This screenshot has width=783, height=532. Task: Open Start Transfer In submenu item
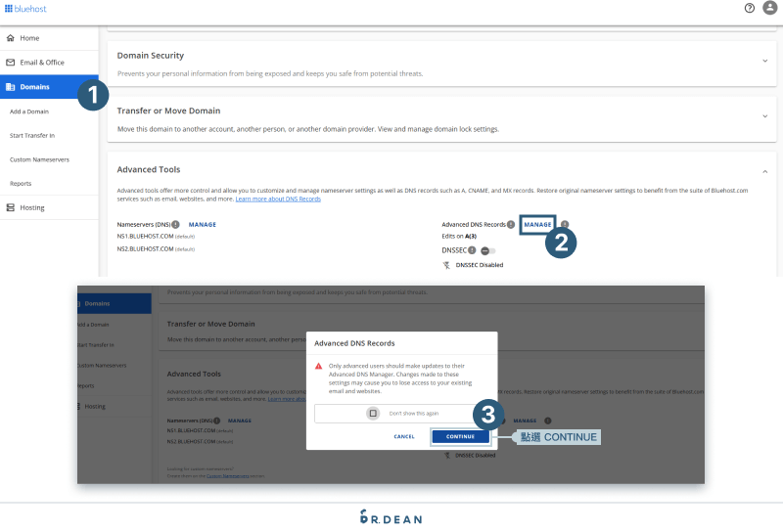32,135
